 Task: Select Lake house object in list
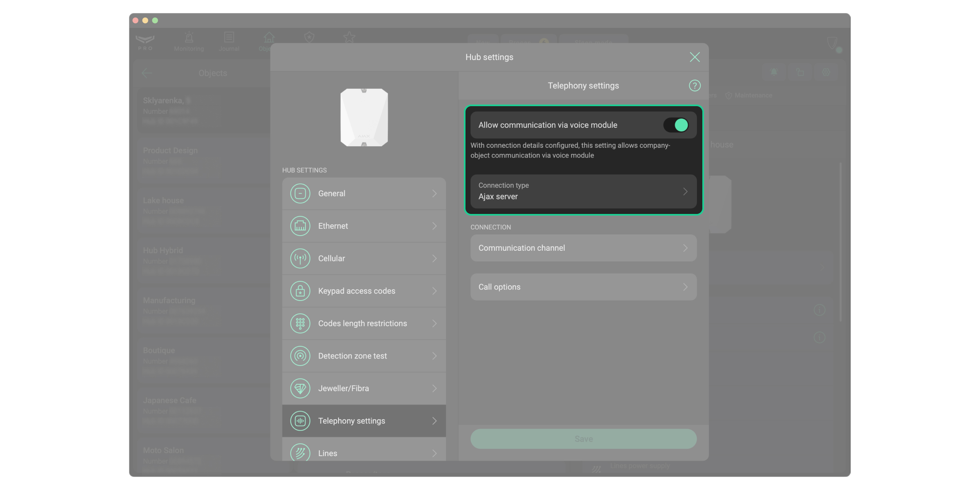click(x=203, y=210)
